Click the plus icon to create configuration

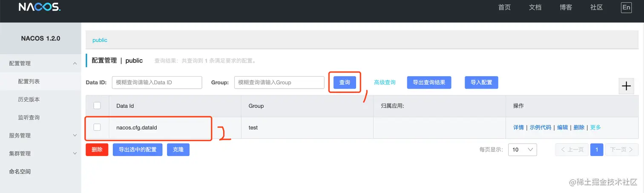pyautogui.click(x=626, y=86)
